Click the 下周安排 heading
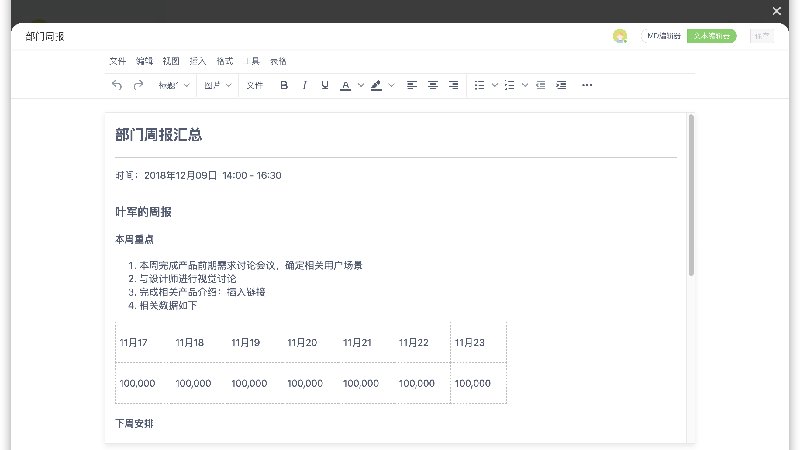Image resolution: width=800 pixels, height=450 pixels. pos(134,423)
